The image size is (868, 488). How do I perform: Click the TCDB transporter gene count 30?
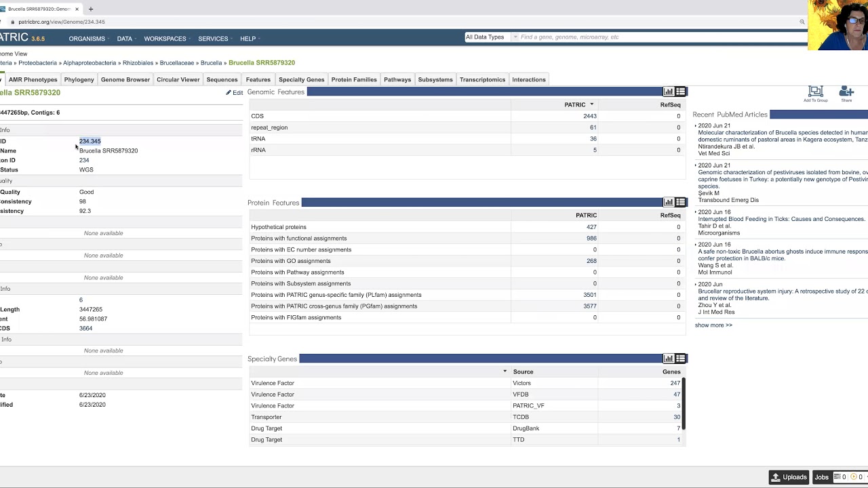coord(677,417)
